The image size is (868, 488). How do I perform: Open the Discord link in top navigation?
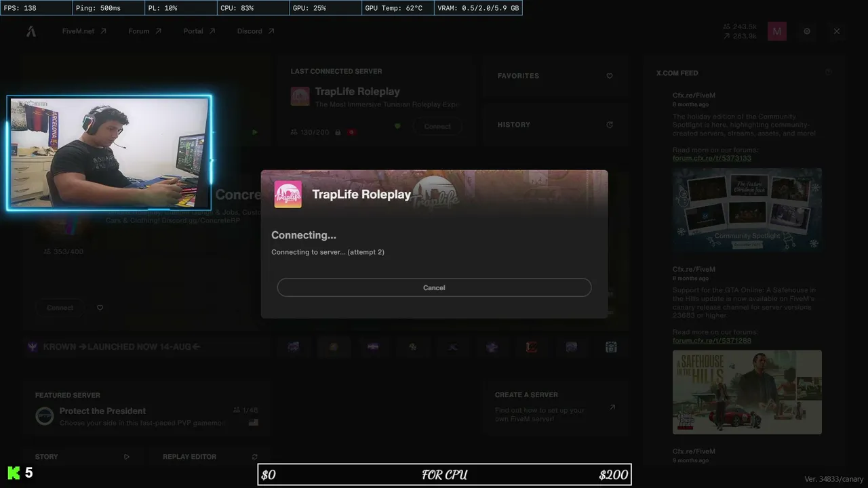(x=256, y=31)
